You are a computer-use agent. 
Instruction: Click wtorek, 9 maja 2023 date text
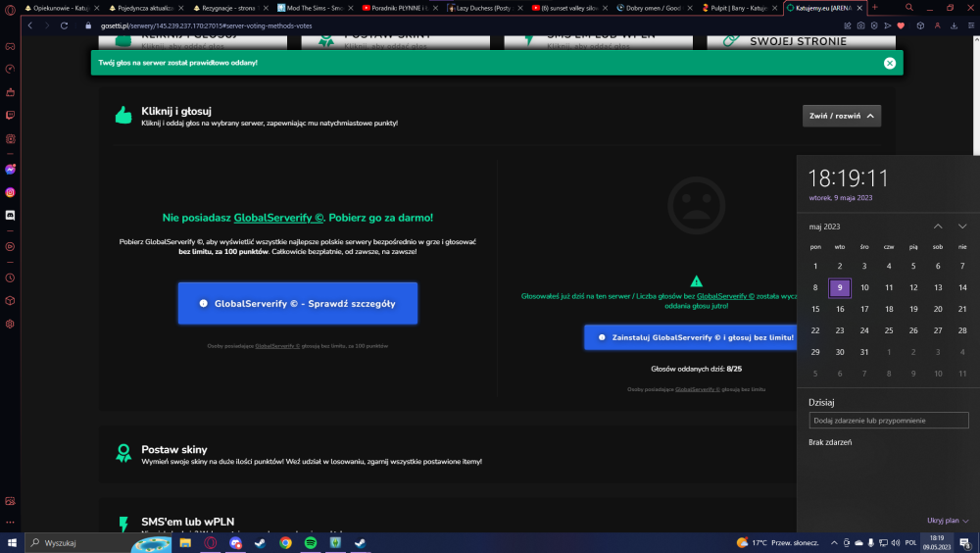[841, 198]
